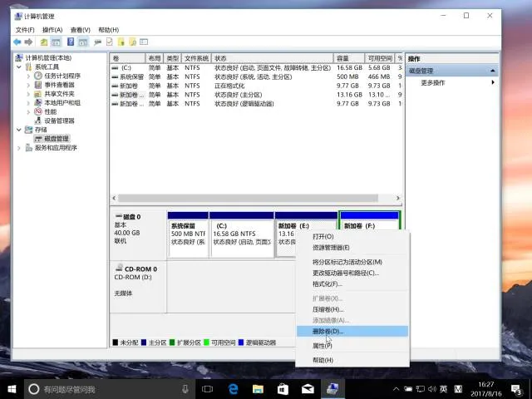
Task: Click the Forward arrow toolbar icon
Action: (x=28, y=42)
